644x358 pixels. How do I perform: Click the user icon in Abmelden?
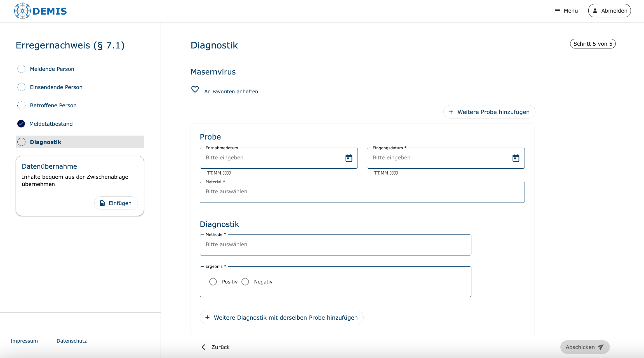point(595,11)
